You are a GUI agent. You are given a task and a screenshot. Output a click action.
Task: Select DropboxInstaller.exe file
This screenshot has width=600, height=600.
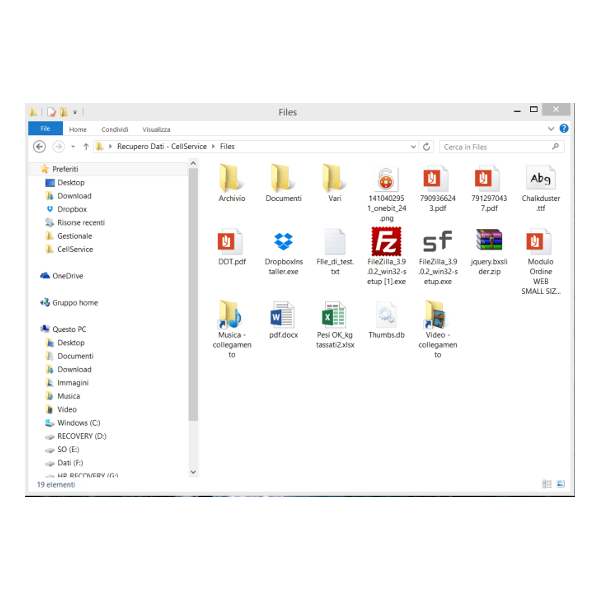283,253
